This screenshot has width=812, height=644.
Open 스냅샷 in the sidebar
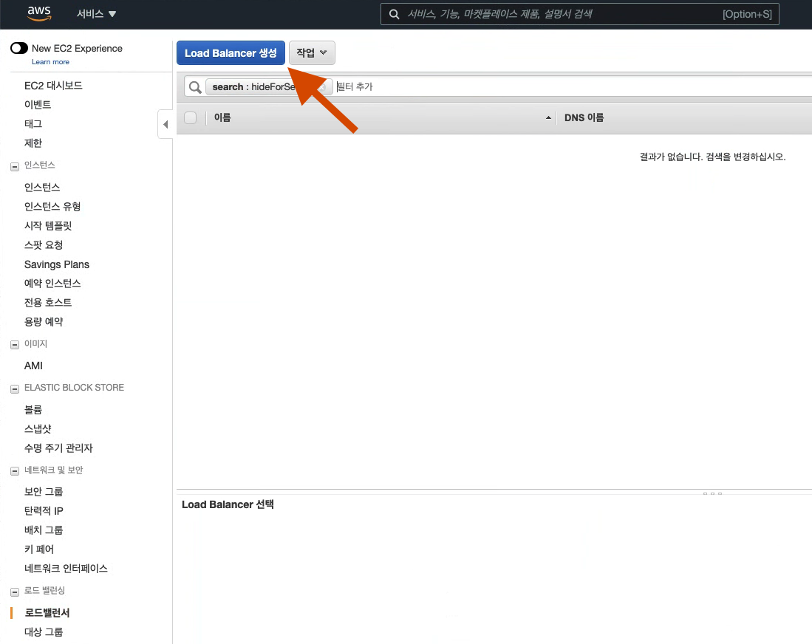38,428
